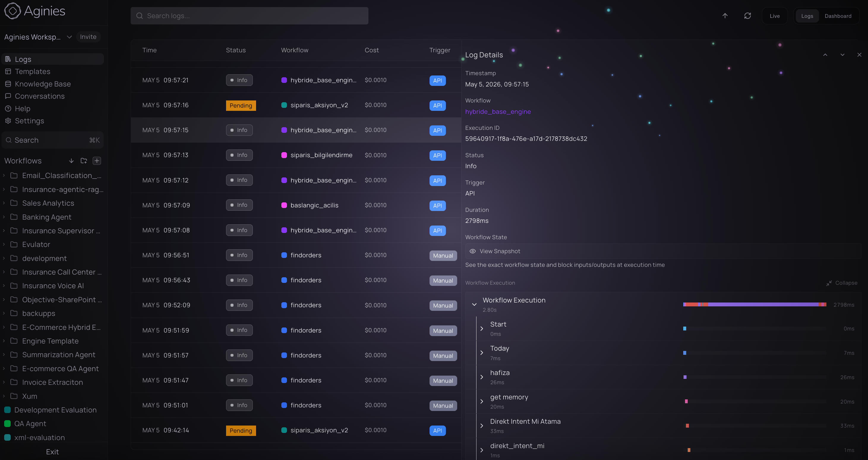Open Conversations page
Image resolution: width=868 pixels, height=460 pixels.
pyautogui.click(x=53, y=96)
